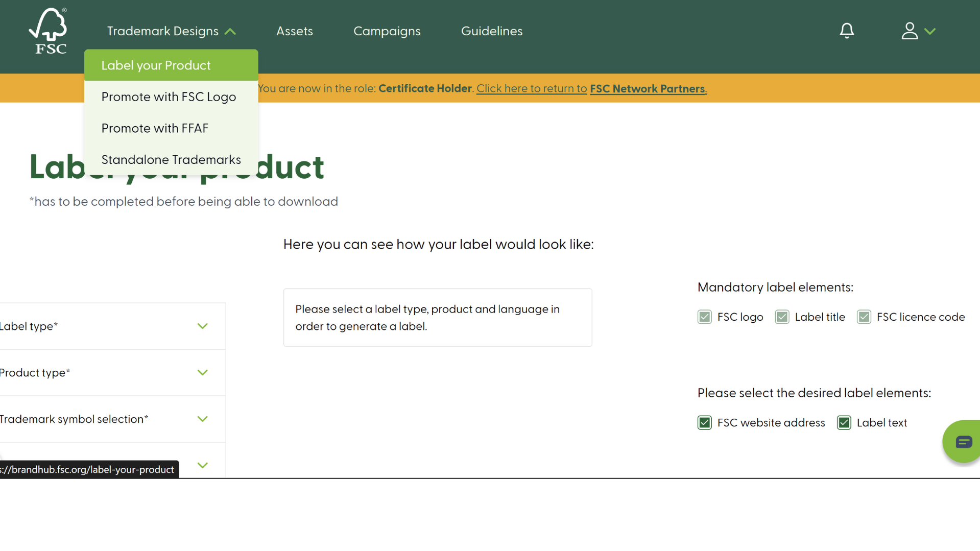Screen dimensions: 980x551
Task: Open the Guidelines section
Action: (491, 31)
